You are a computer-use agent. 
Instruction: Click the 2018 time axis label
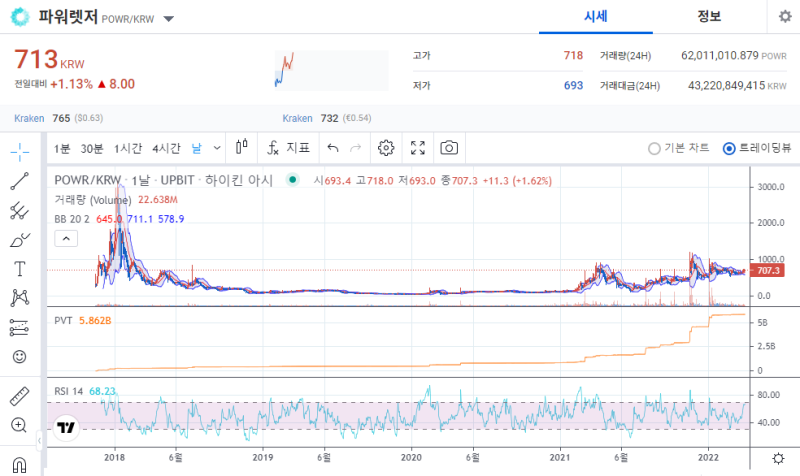point(114,457)
